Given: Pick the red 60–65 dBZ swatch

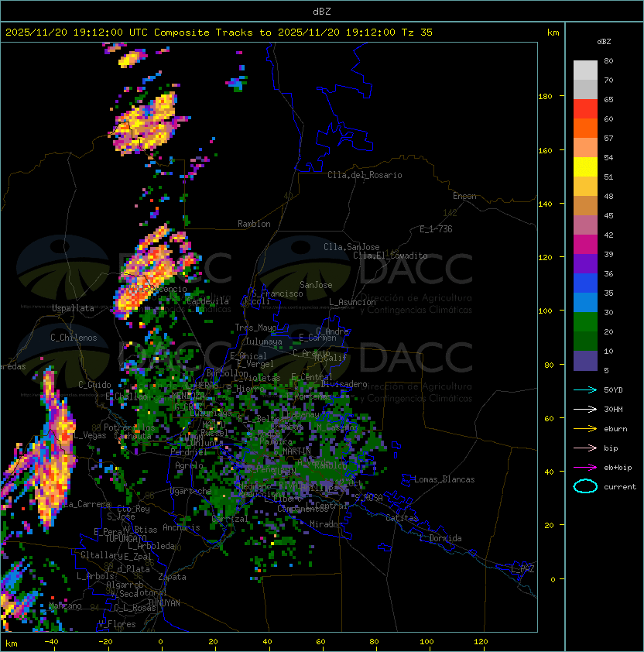Looking at the screenshot, I should tap(585, 109).
